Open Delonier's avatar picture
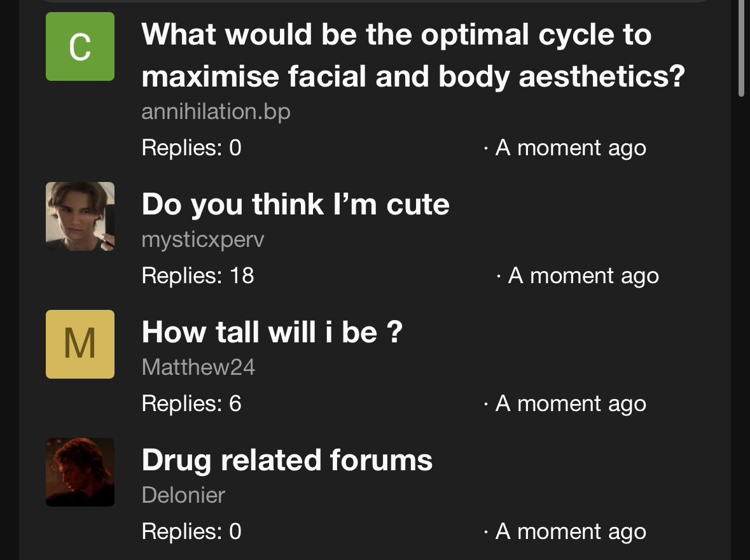This screenshot has height=560, width=750. [80, 472]
